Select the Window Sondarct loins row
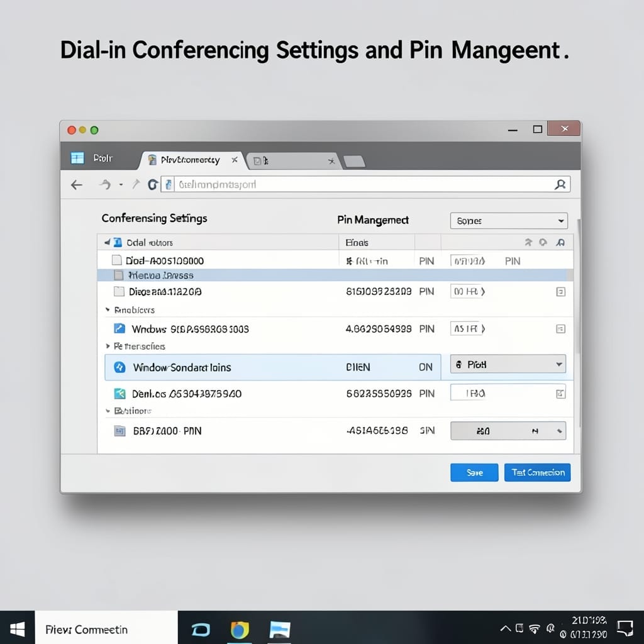Image resolution: width=644 pixels, height=644 pixels. (273, 367)
